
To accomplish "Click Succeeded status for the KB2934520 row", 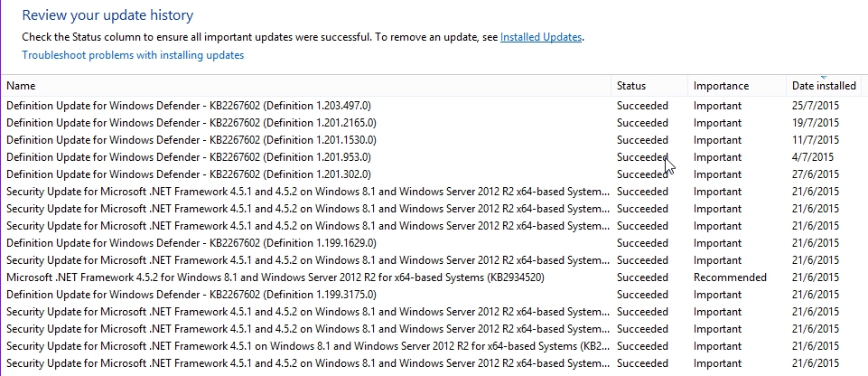I will [x=642, y=277].
